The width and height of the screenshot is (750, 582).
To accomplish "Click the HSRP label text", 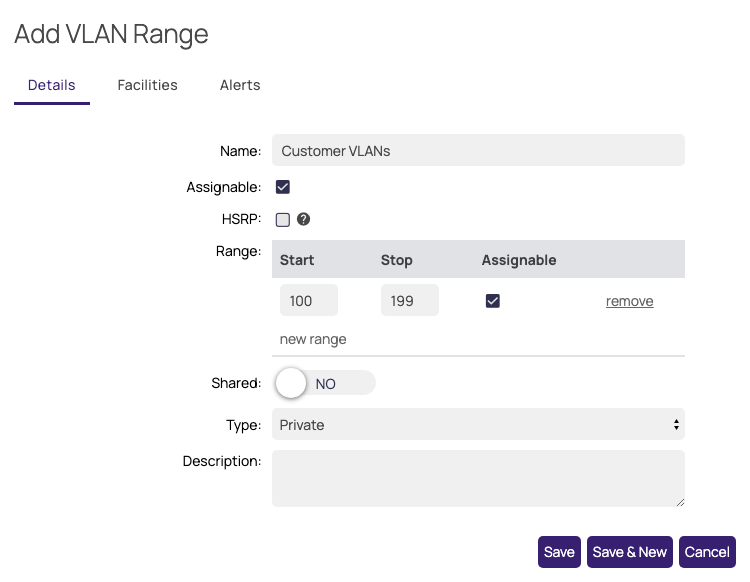I will coord(242,219).
